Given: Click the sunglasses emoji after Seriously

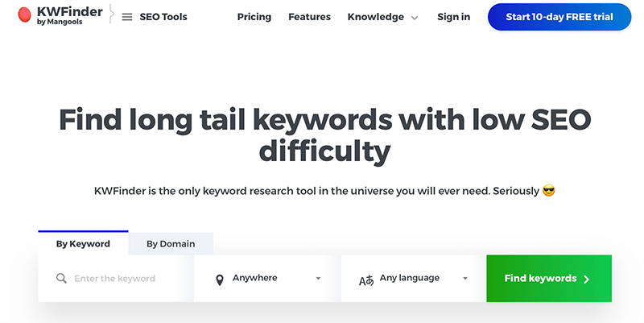Looking at the screenshot, I should tap(549, 191).
